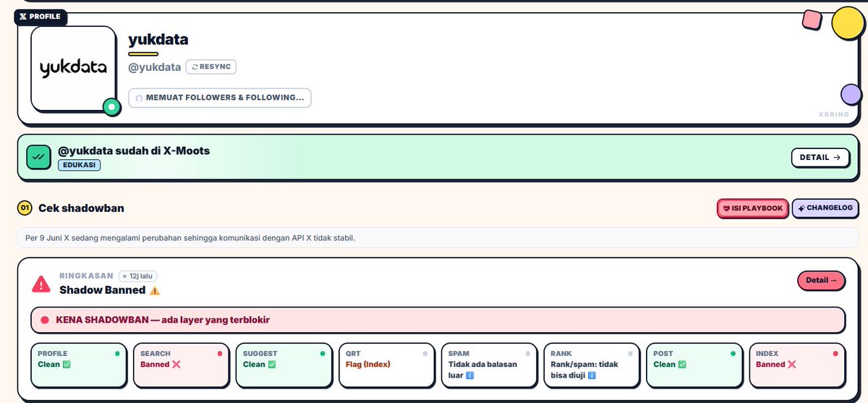Open DETAIL for X-Moots status
The height and width of the screenshot is (403, 868).
coord(820,157)
